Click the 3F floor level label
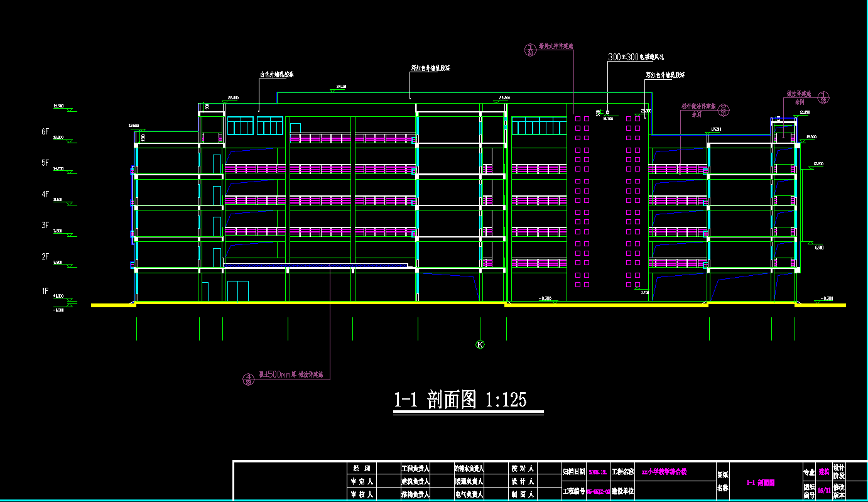This screenshot has width=868, height=502. (45, 225)
